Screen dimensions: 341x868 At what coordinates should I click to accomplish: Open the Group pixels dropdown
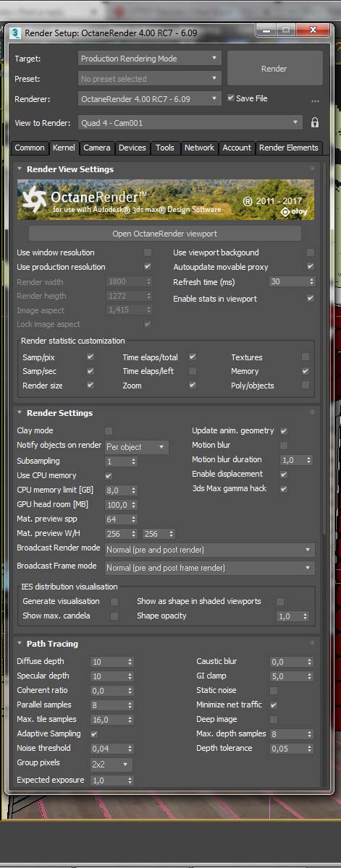[111, 764]
